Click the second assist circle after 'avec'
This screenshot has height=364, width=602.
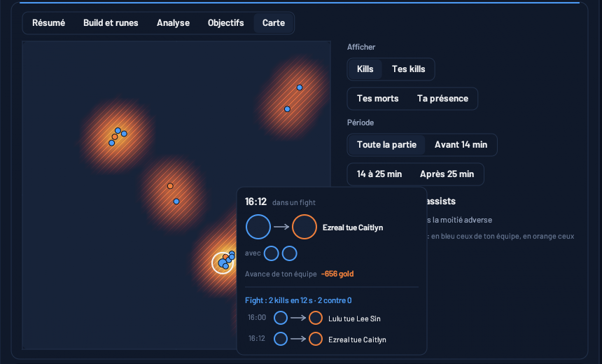290,253
